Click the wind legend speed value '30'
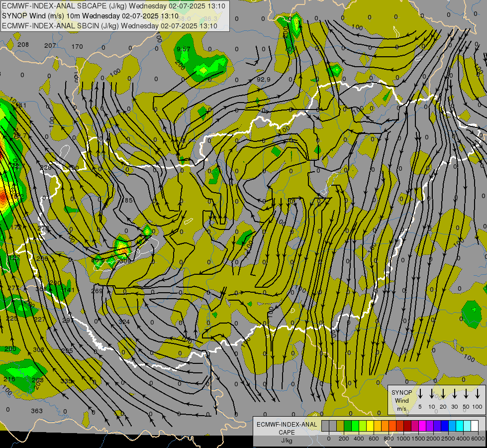This screenshot has width=487, height=448. (x=454, y=407)
